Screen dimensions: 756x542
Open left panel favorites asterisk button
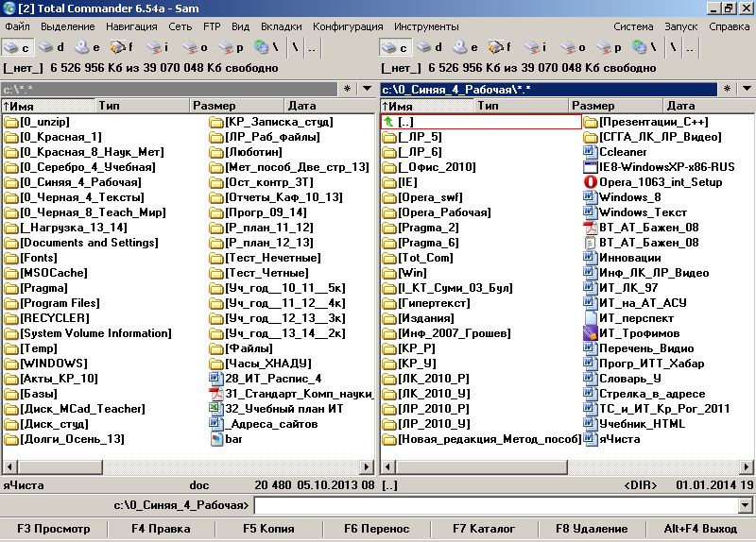point(347,89)
